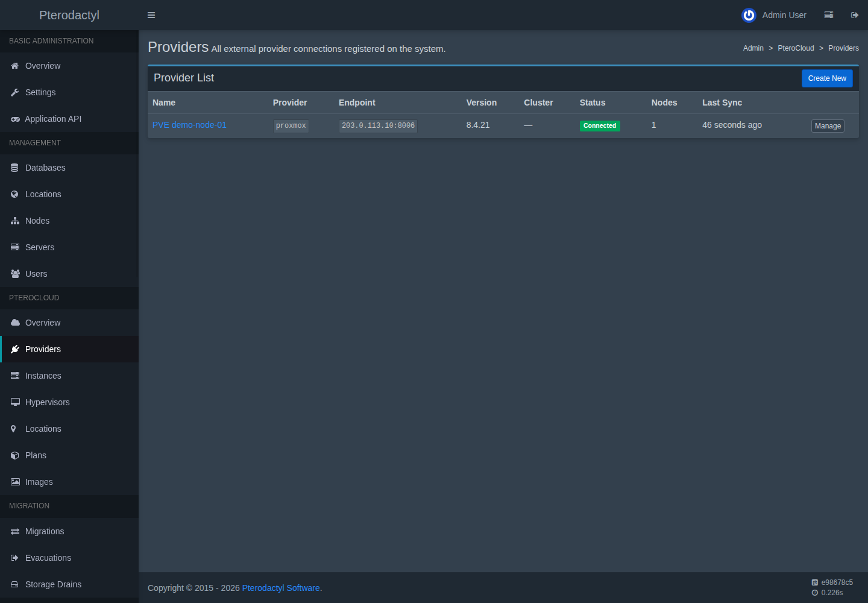This screenshot has width=868, height=603.
Task: Toggle the sidebar with the hamburger icon
Action: pos(151,15)
